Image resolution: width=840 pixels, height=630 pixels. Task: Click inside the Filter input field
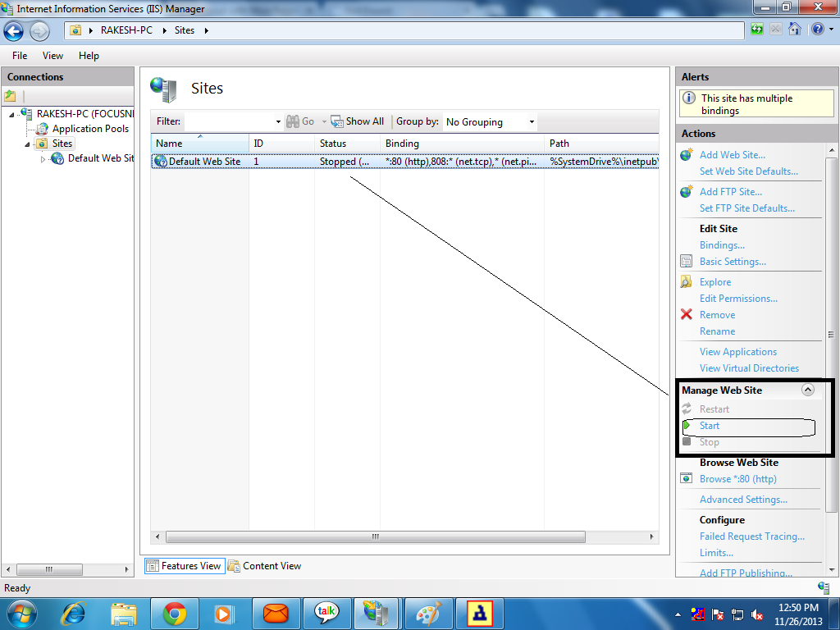[230, 121]
